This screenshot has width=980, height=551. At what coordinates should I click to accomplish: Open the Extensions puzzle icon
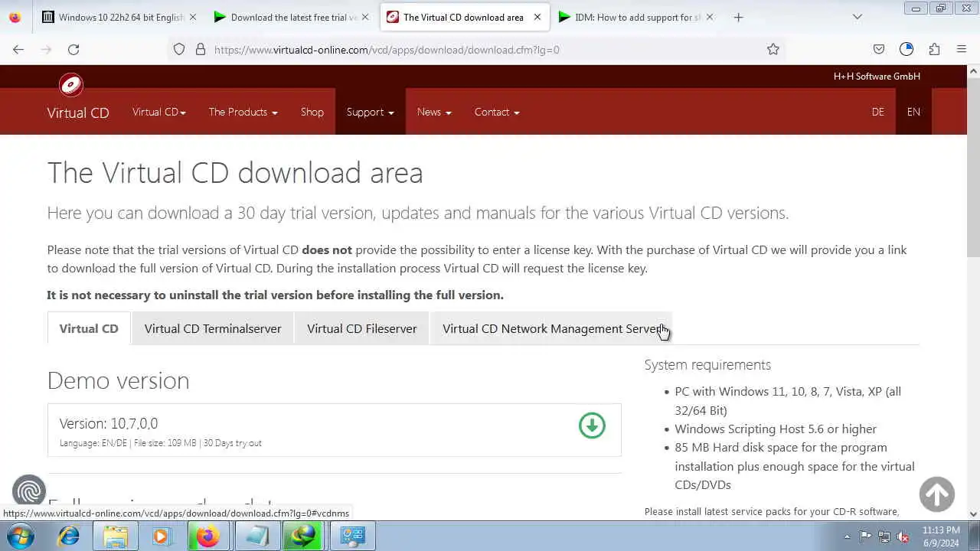(x=934, y=49)
